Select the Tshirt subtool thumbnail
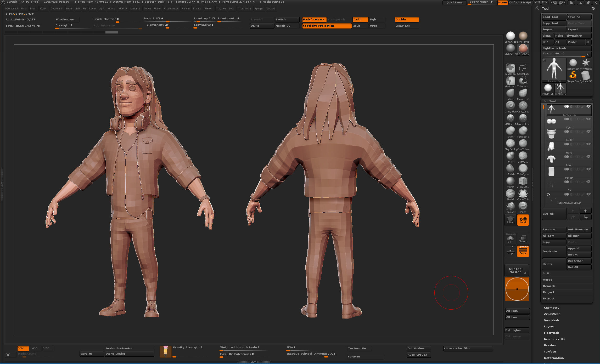 (x=551, y=159)
